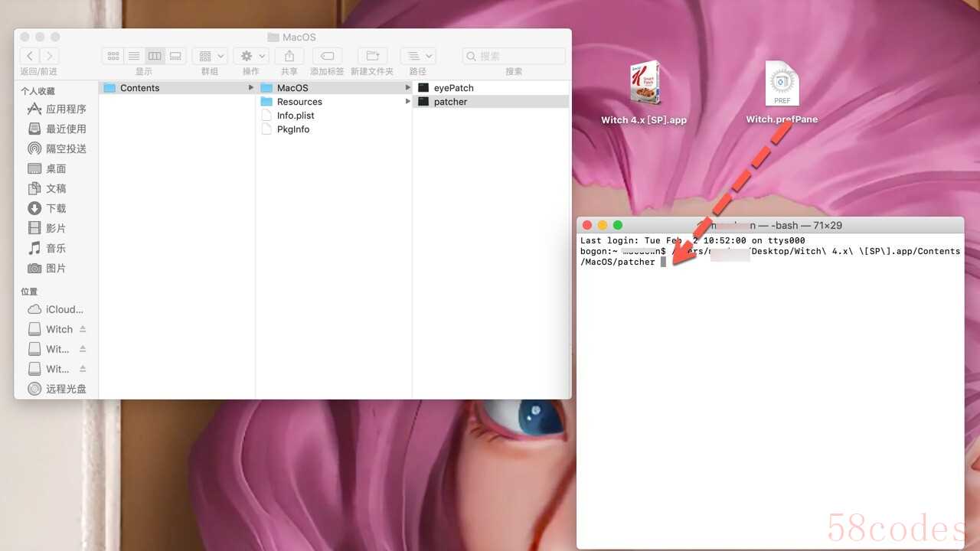Open the 群组 grouping dropdown
Screen dimensions: 980x551
point(210,56)
